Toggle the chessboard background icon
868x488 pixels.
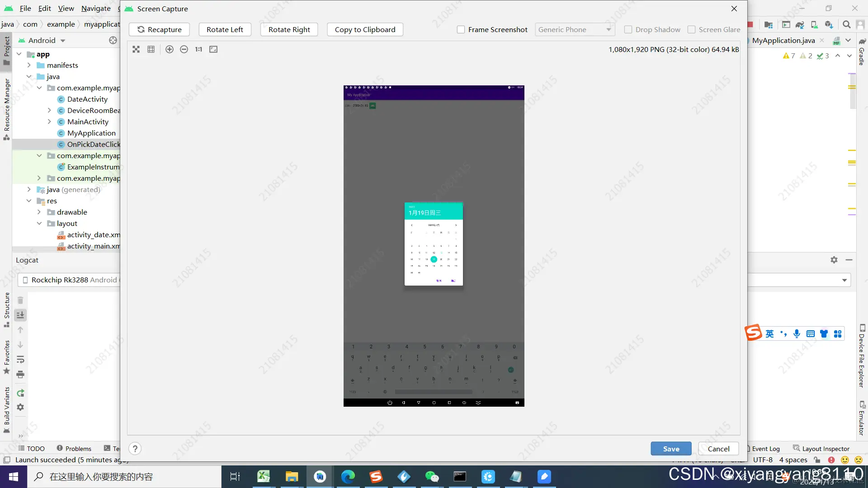coord(136,49)
